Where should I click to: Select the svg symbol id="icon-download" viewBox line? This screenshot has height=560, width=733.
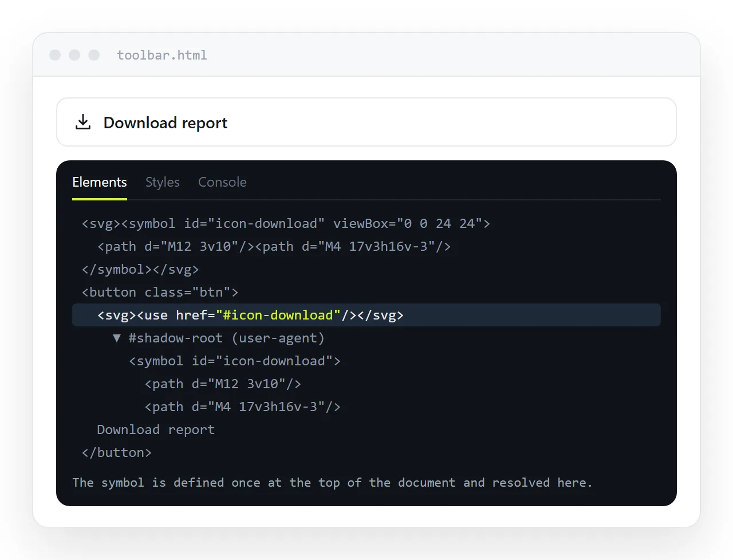click(x=286, y=223)
